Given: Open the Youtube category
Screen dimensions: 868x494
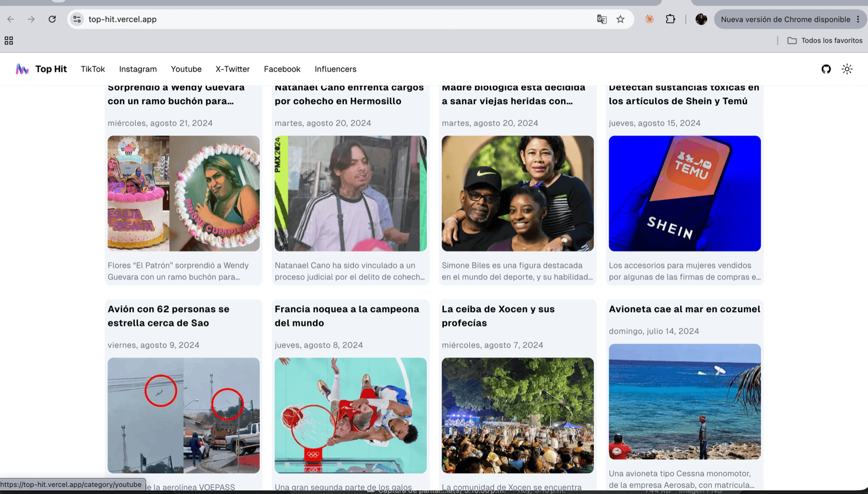Looking at the screenshot, I should pyautogui.click(x=186, y=69).
